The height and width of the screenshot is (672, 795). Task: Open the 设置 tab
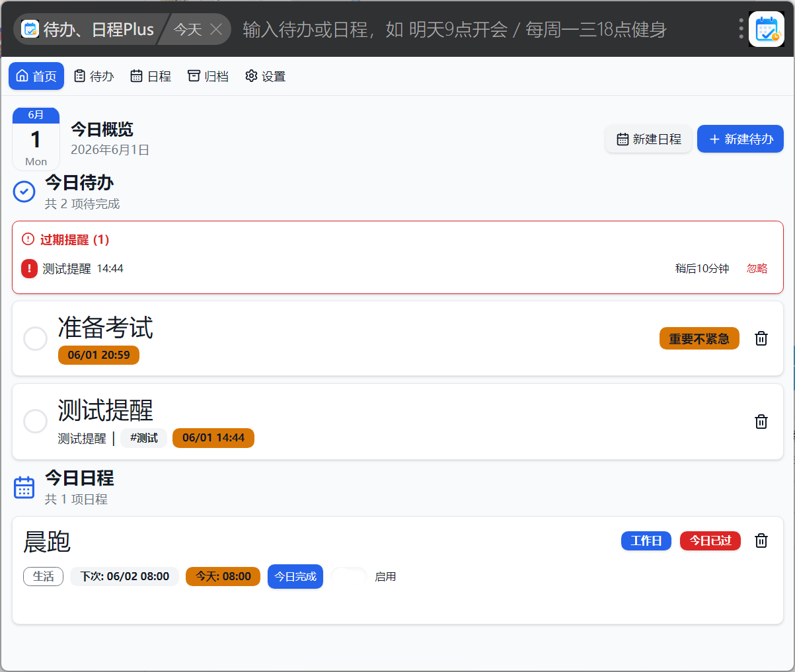(265, 76)
